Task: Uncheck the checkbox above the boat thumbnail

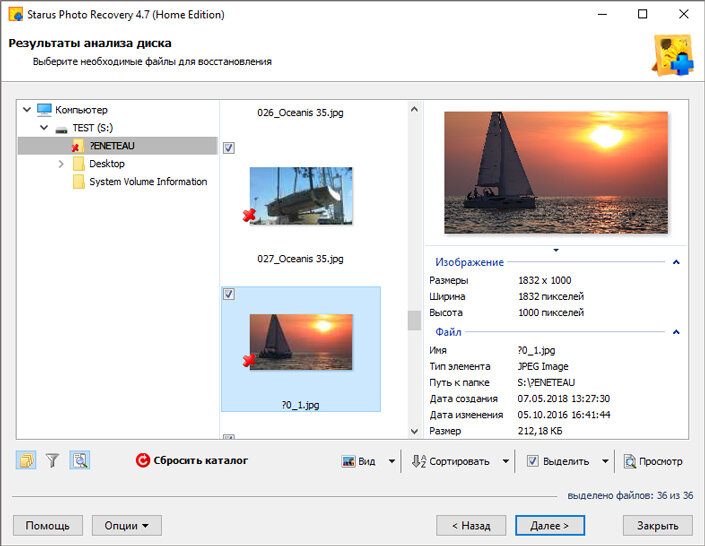Action: [229, 148]
